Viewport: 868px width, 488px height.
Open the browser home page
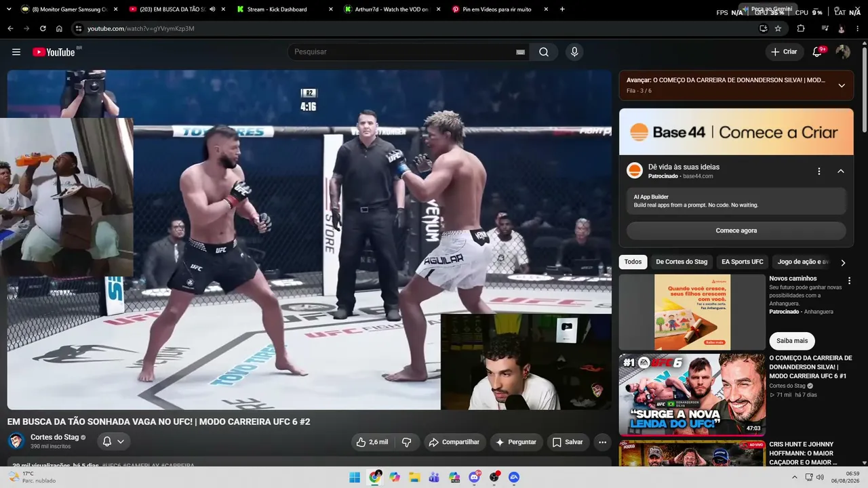pos(59,28)
